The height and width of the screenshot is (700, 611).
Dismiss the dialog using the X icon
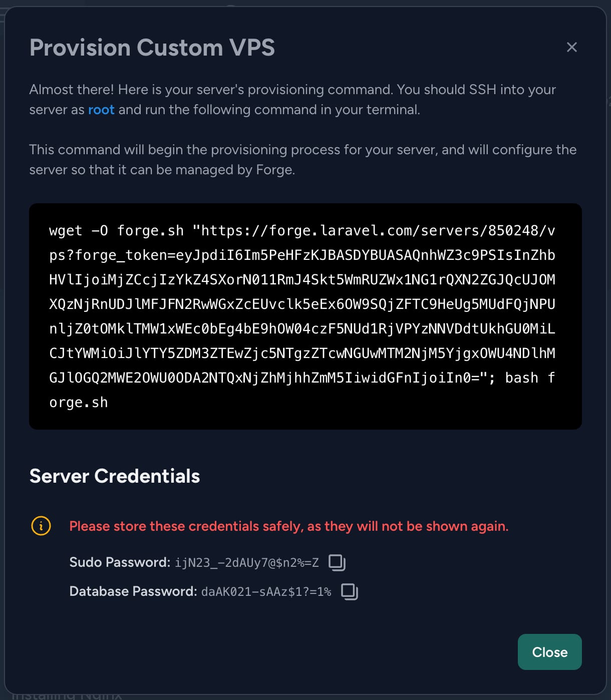point(571,47)
